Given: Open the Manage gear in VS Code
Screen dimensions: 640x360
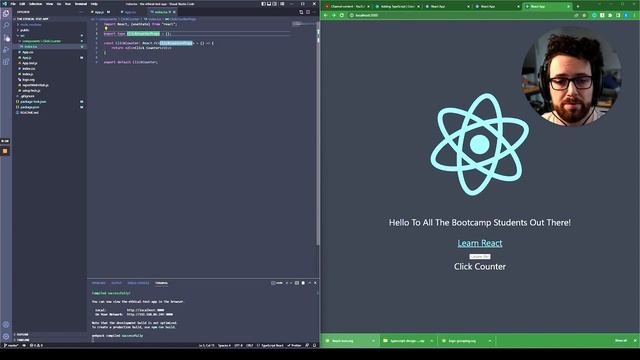Looking at the screenshot, I should coord(6,337).
